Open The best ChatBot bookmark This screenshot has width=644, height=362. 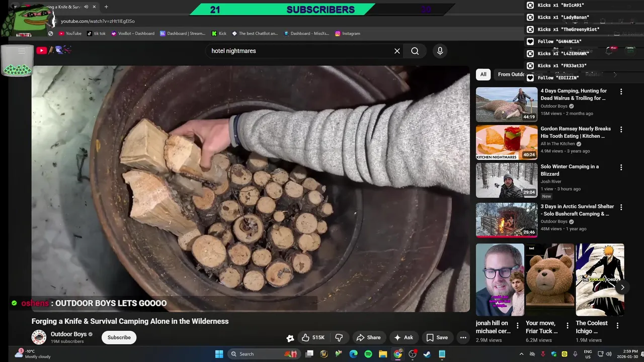pos(255,34)
